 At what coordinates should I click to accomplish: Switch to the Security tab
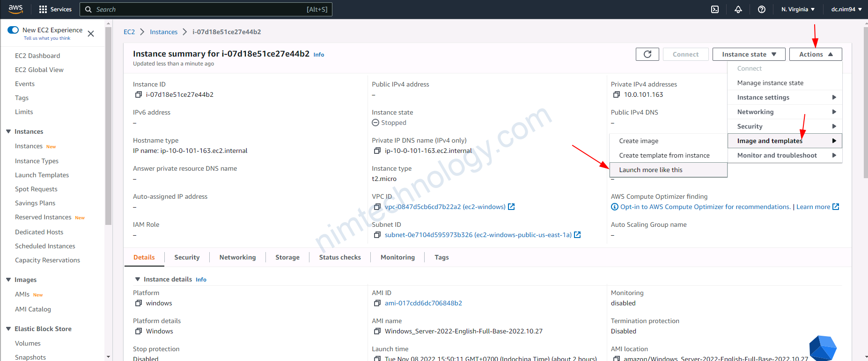[187, 257]
